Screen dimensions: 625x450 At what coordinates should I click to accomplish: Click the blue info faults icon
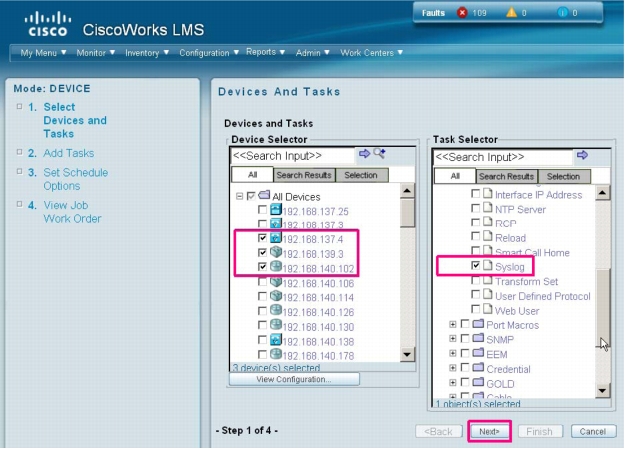(562, 13)
